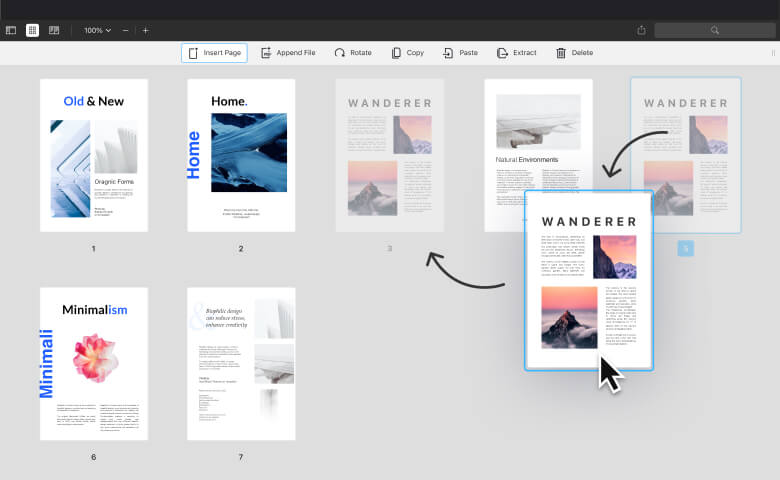Select the Natural Environments page thumbnail

click(538, 134)
